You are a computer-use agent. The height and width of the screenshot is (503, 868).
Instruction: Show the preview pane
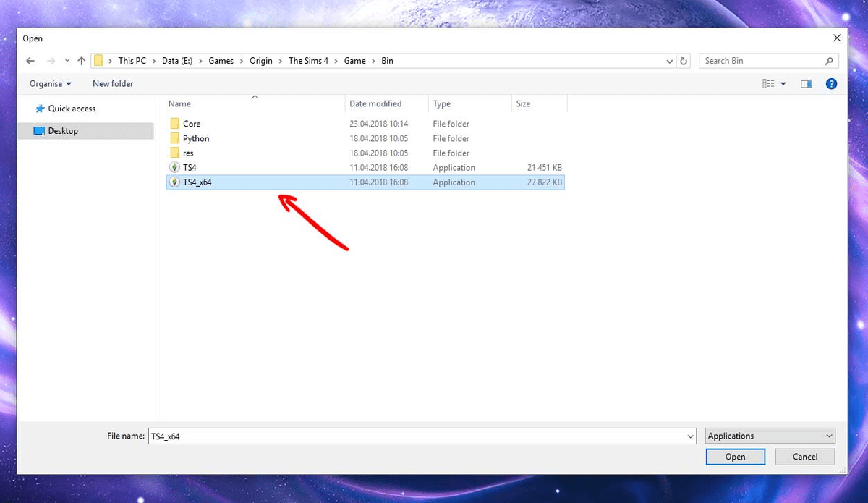(x=807, y=83)
